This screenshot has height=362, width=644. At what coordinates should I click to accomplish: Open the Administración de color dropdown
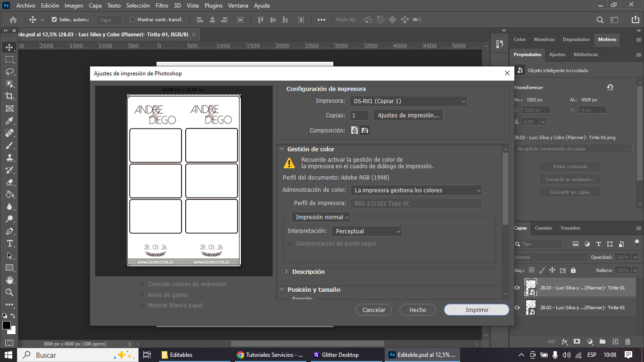[x=416, y=190]
